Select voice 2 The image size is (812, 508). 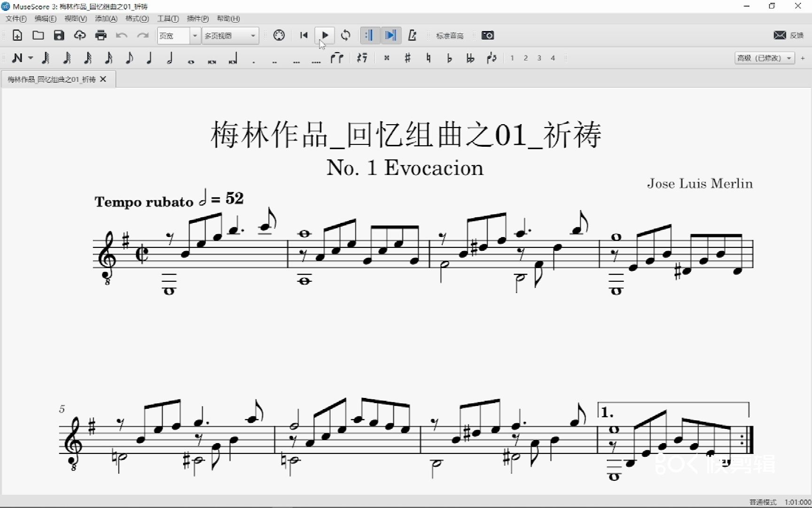[526, 58]
